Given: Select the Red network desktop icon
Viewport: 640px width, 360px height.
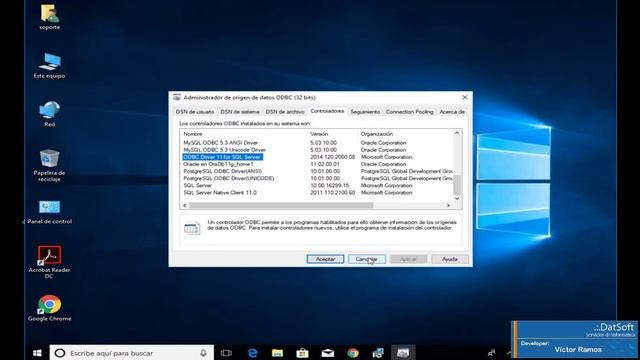Looking at the screenshot, I should pyautogui.click(x=49, y=113).
